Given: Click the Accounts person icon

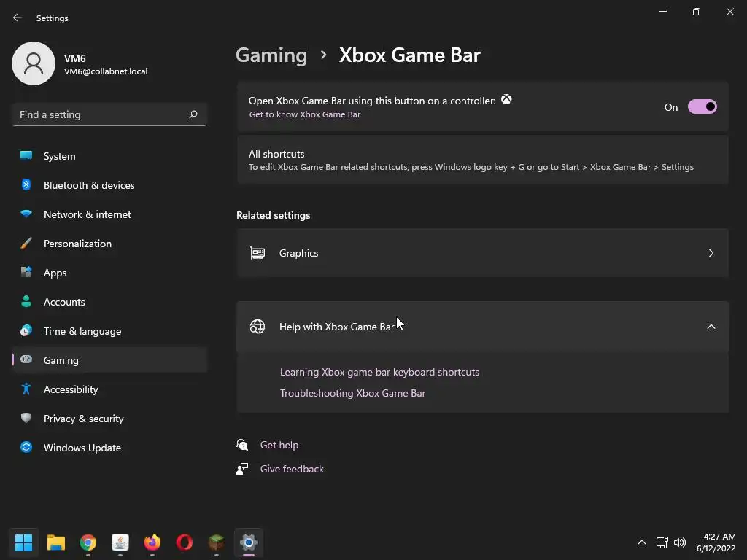Looking at the screenshot, I should 26,301.
